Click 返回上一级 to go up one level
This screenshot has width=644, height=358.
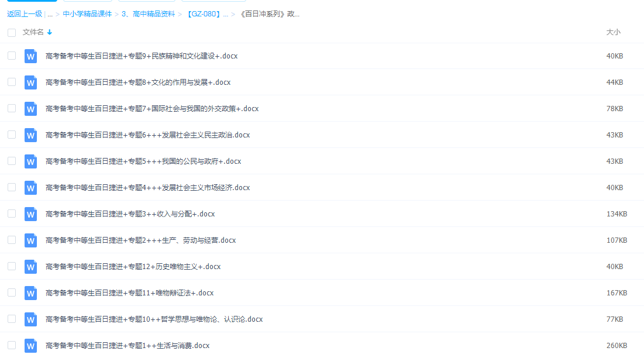[23, 13]
